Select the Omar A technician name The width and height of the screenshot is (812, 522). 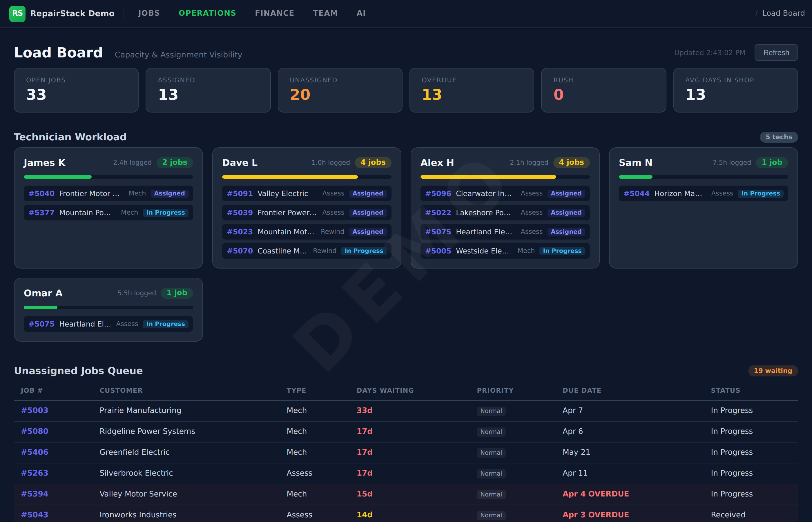click(x=43, y=293)
